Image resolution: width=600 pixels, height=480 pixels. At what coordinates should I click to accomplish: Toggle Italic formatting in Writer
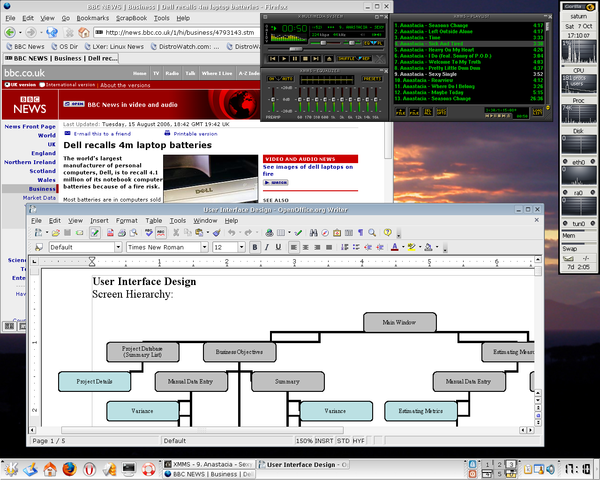[267, 247]
